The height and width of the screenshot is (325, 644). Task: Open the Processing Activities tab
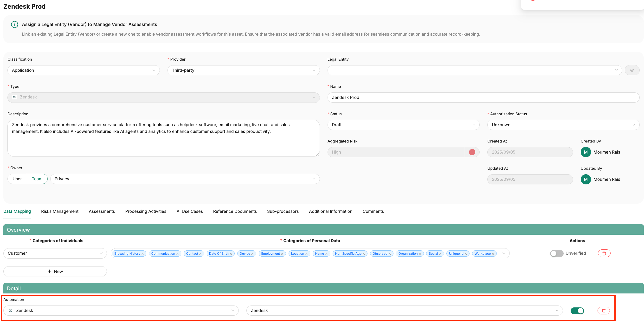[x=146, y=212]
